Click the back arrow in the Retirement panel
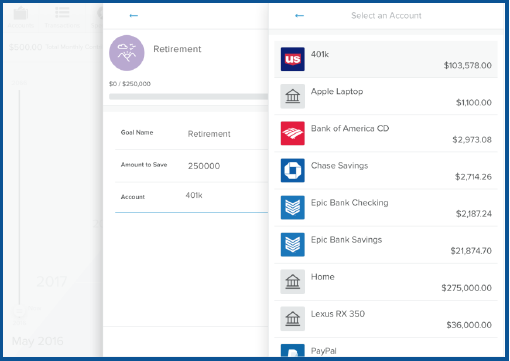Image resolution: width=510 pixels, height=361 pixels. tap(134, 15)
